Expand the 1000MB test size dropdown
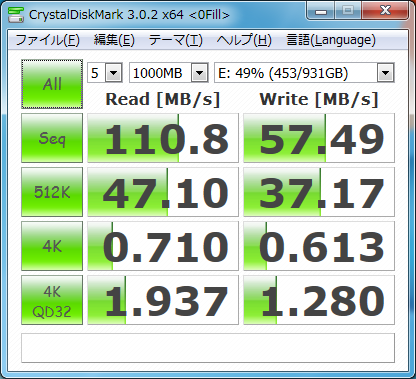Image resolution: width=416 pixels, height=379 pixels. 200,73
